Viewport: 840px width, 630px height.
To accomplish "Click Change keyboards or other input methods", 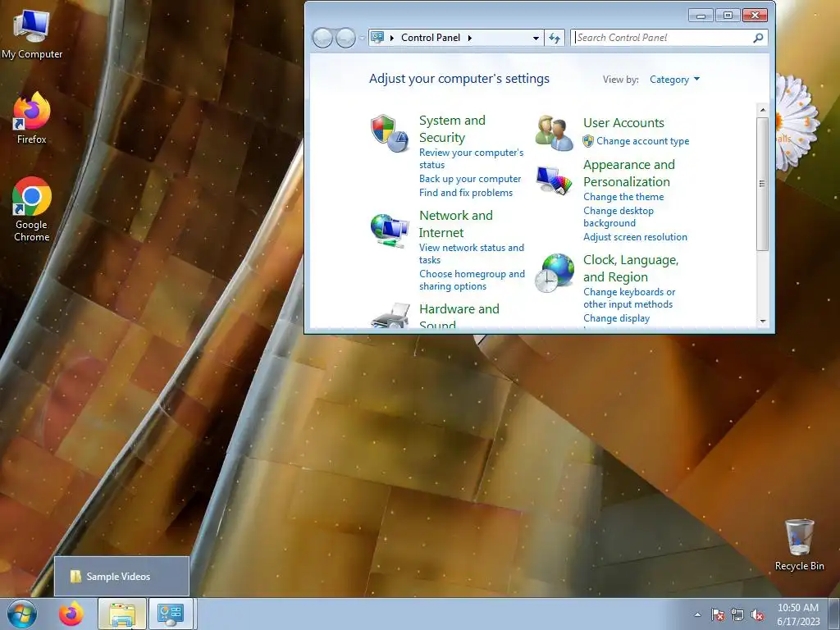I will (x=629, y=298).
